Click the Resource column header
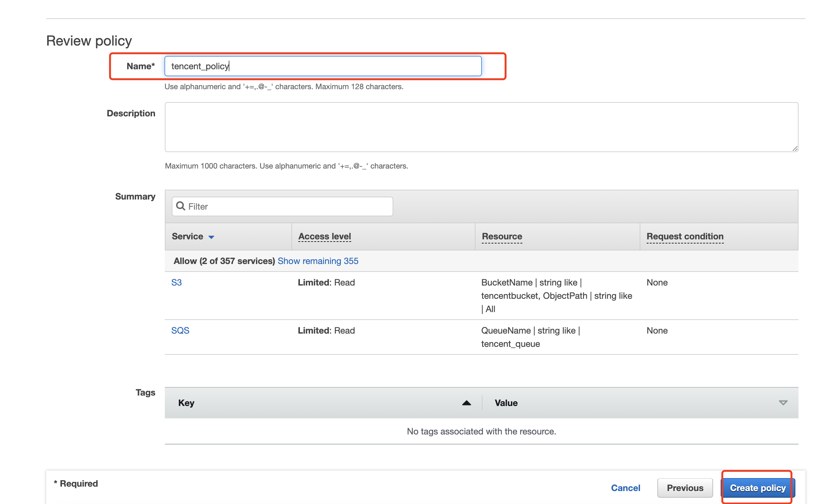This screenshot has width=839, height=504. tap(501, 237)
